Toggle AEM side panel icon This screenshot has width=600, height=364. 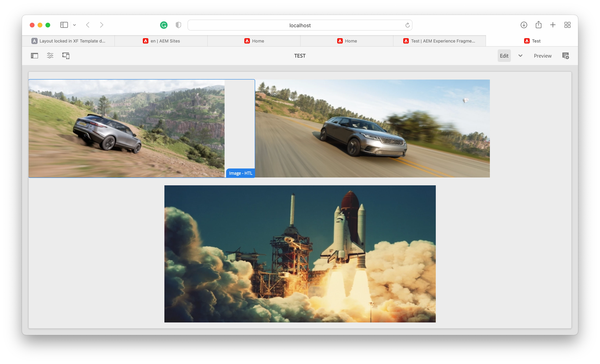(x=34, y=56)
